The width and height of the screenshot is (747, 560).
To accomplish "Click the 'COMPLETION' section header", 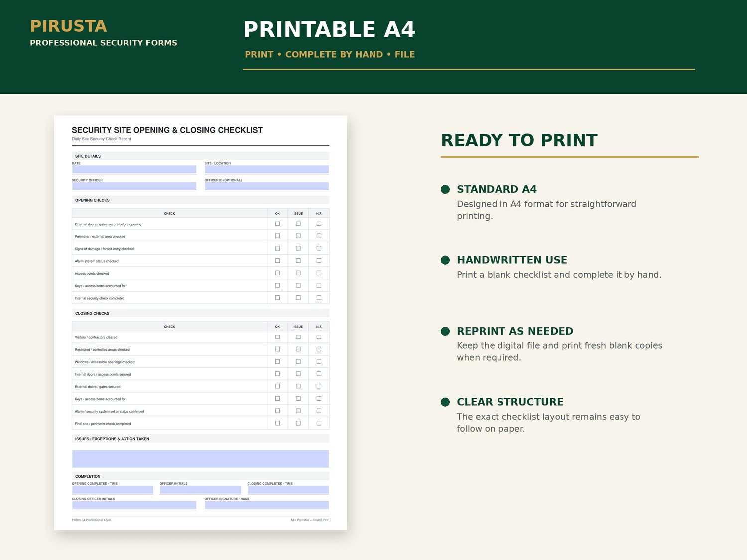I will coord(88,476).
